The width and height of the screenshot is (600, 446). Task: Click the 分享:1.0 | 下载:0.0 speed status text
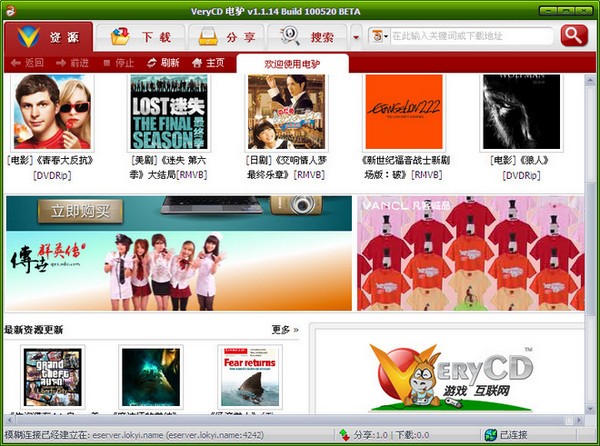pyautogui.click(x=391, y=435)
